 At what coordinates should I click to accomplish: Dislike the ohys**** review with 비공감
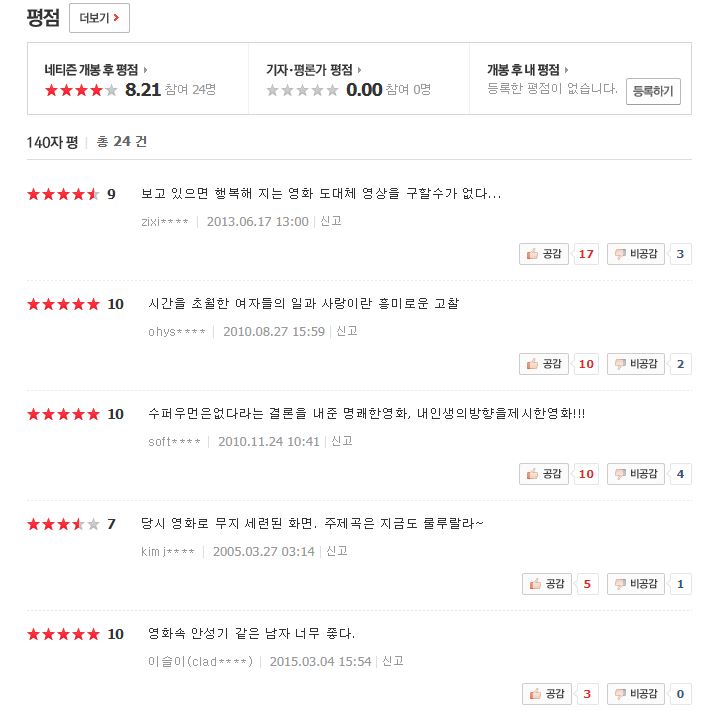click(636, 364)
